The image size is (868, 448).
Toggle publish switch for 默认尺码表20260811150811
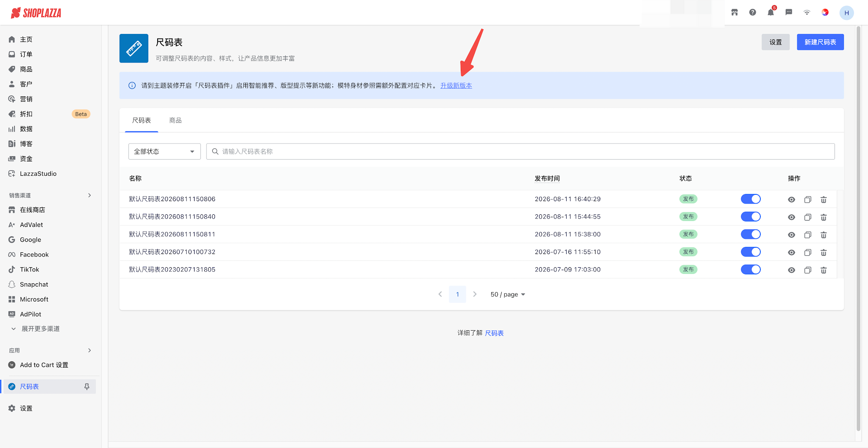tap(751, 234)
